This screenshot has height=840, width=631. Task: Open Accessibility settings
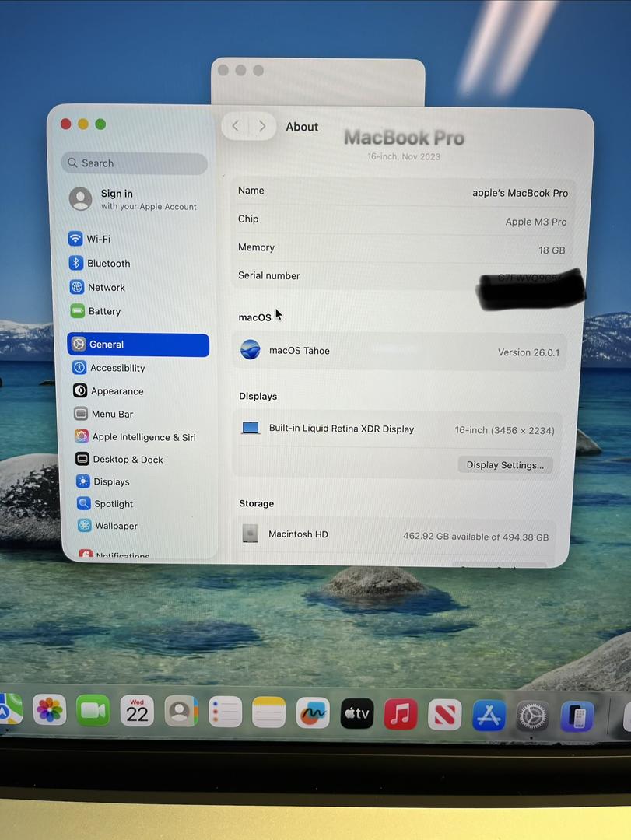pos(109,368)
